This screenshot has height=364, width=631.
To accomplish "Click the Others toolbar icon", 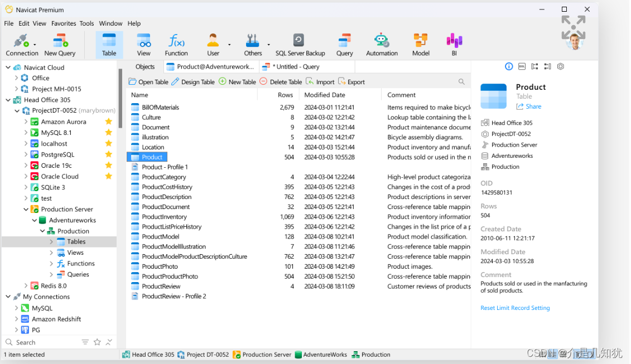I will coord(253,45).
